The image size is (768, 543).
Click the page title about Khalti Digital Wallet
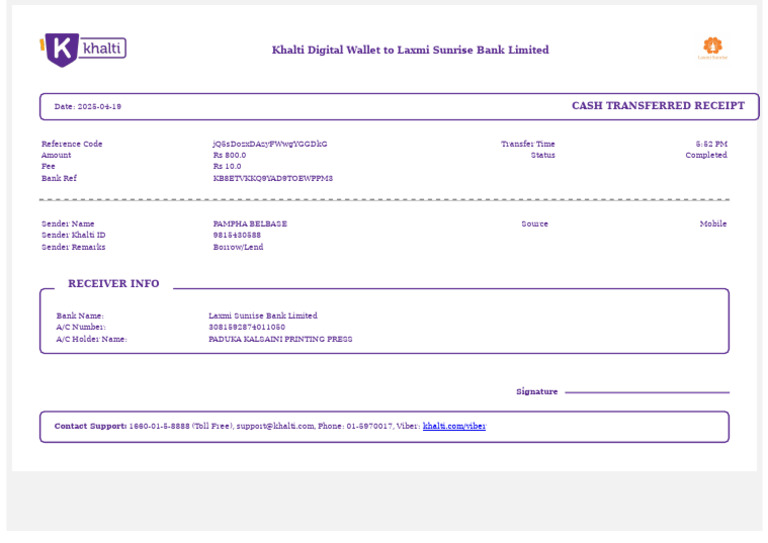coord(410,50)
